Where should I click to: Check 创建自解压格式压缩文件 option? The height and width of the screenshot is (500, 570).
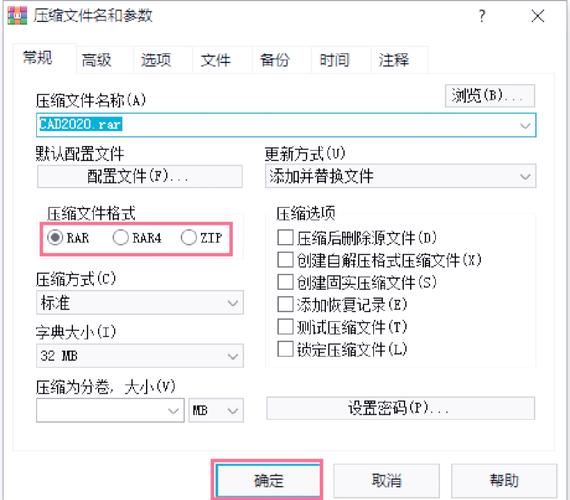click(285, 260)
